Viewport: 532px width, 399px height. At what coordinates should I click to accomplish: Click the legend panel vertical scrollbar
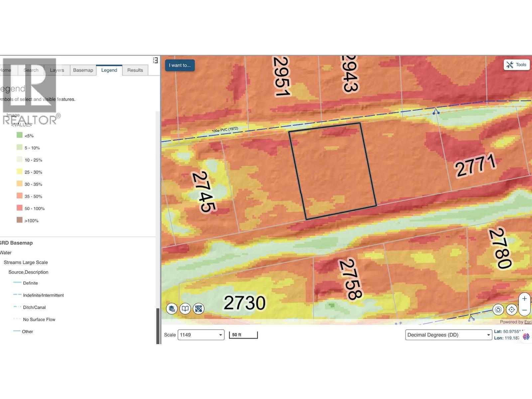click(158, 326)
